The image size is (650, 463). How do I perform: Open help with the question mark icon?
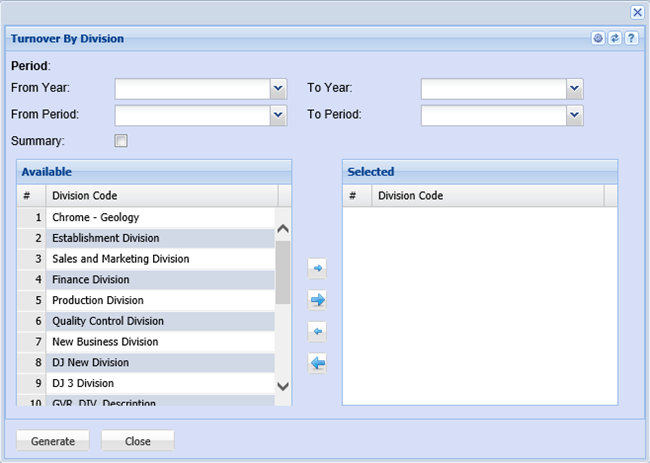tap(631, 38)
